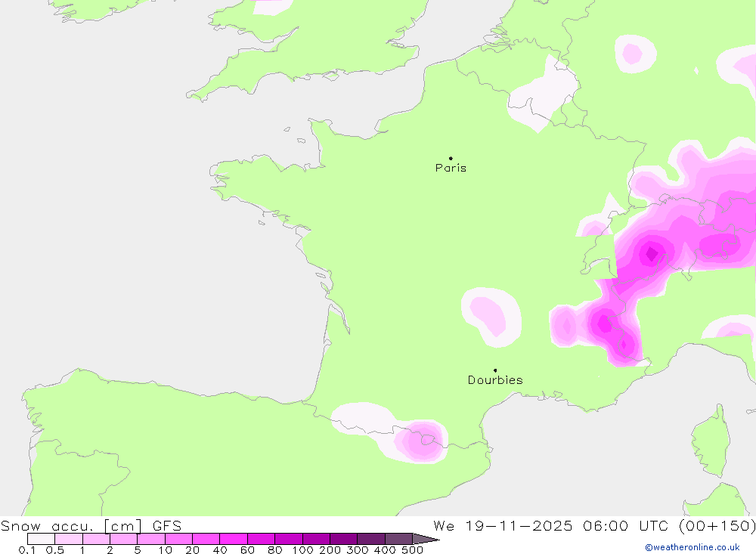This screenshot has width=756, height=554.
Task: Click the legend arrow tip above 500
Action: point(426,539)
